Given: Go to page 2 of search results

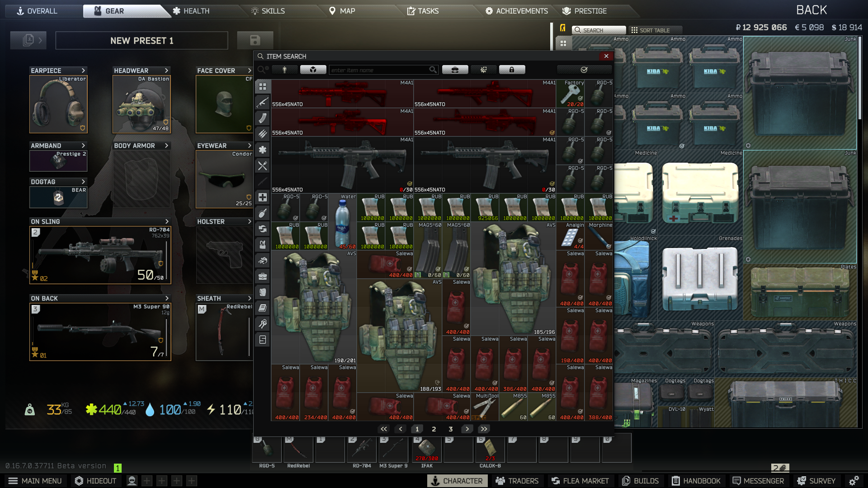Looking at the screenshot, I should pos(434,429).
